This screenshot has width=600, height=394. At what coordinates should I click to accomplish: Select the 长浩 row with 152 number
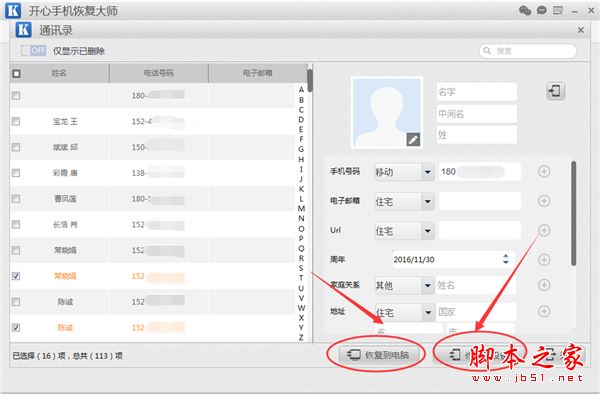(152, 225)
